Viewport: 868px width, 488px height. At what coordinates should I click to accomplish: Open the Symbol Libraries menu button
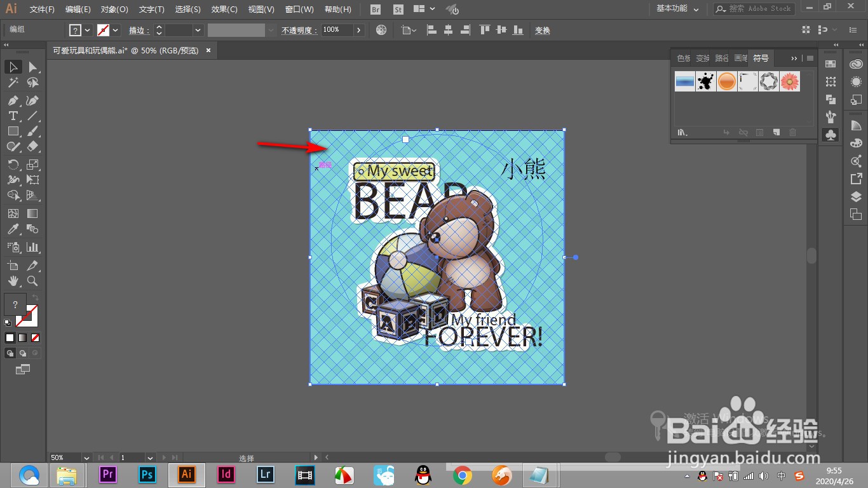click(x=682, y=132)
